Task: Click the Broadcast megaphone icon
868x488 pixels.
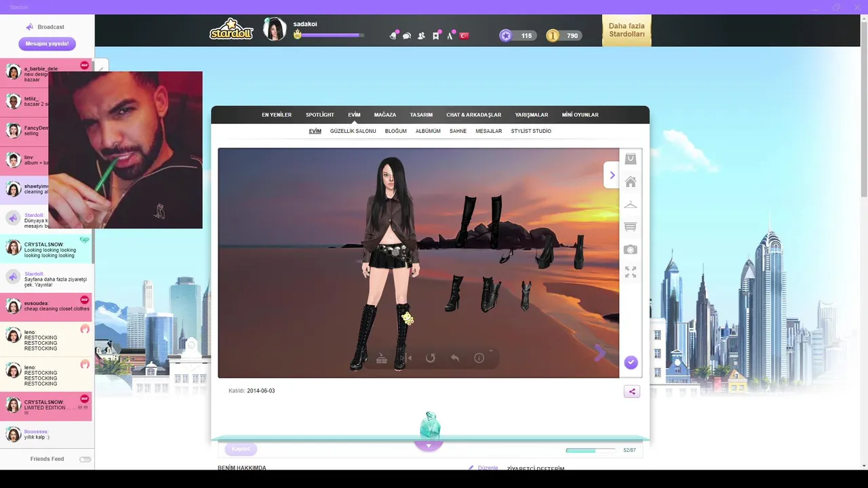Action: click(30, 27)
